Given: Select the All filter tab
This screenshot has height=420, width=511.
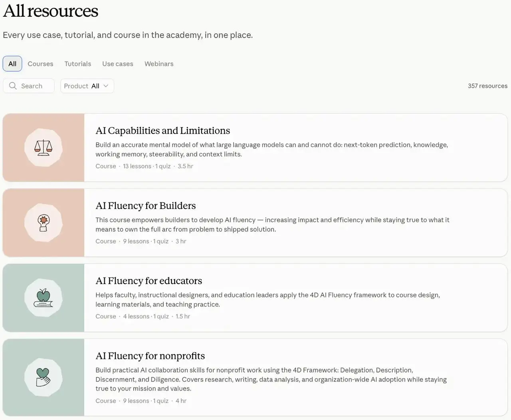Looking at the screenshot, I should coord(12,64).
